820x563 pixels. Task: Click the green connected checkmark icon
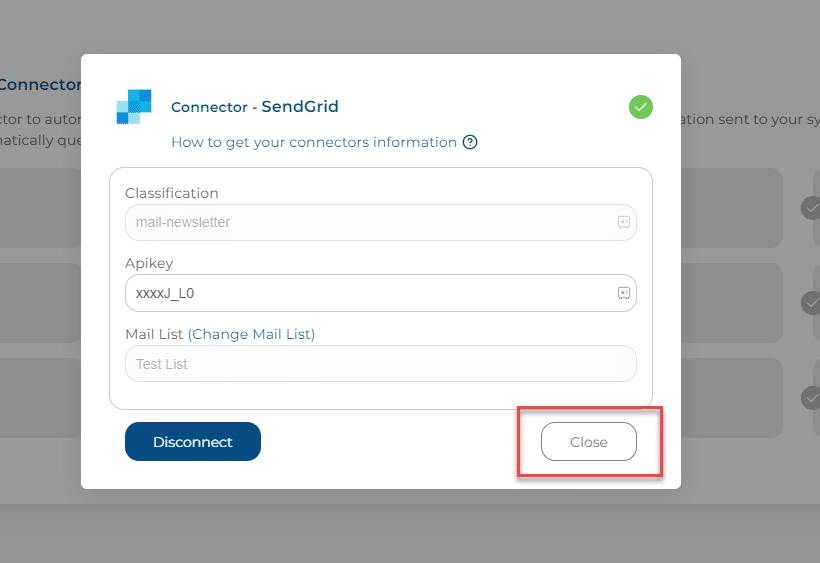(641, 107)
